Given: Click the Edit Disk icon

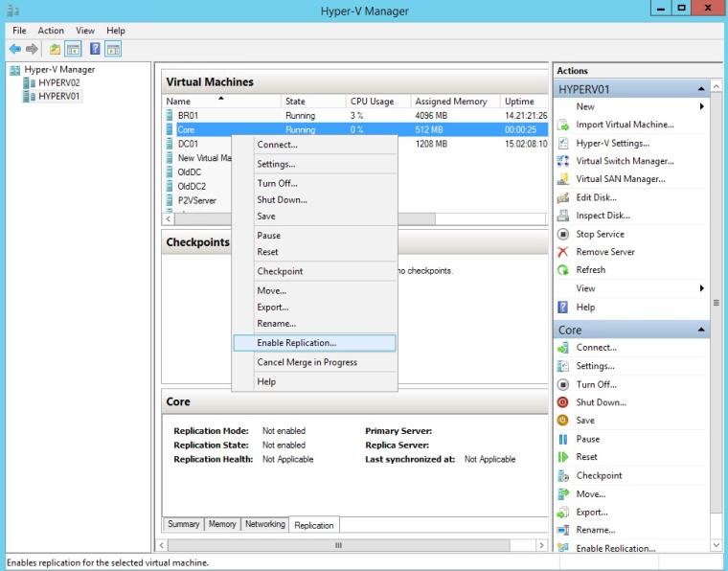Looking at the screenshot, I should click(x=563, y=197).
